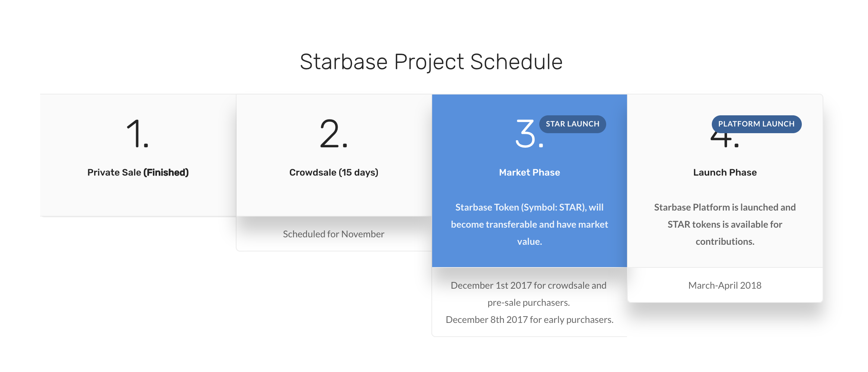This screenshot has height=372, width=868.
Task: Click the Starbase Platform is launched description
Action: [x=725, y=224]
